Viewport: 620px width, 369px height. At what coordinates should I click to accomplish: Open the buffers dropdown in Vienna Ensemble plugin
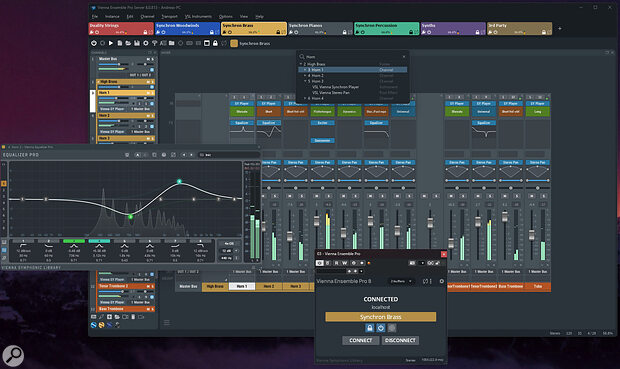point(401,281)
